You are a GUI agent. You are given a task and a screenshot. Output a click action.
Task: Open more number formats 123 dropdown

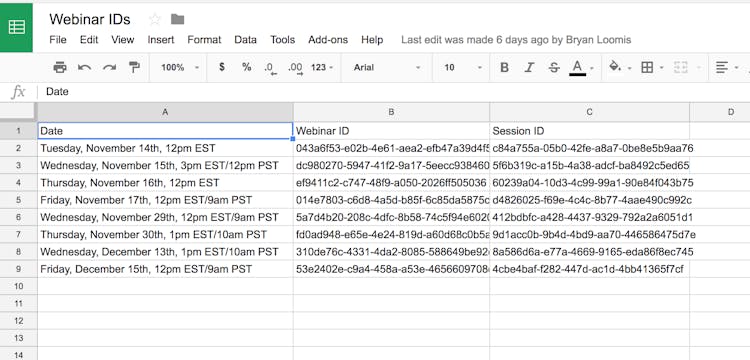click(322, 67)
